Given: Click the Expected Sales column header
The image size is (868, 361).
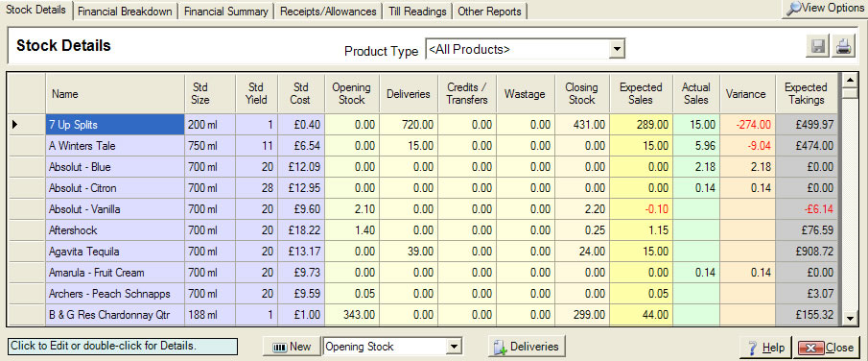Looking at the screenshot, I should click(x=641, y=94).
